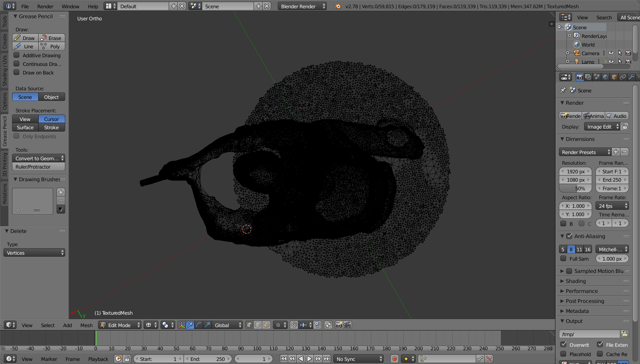Open No Sync playback dropdown
Image resolution: width=640 pixels, height=364 pixels.
tap(358, 359)
